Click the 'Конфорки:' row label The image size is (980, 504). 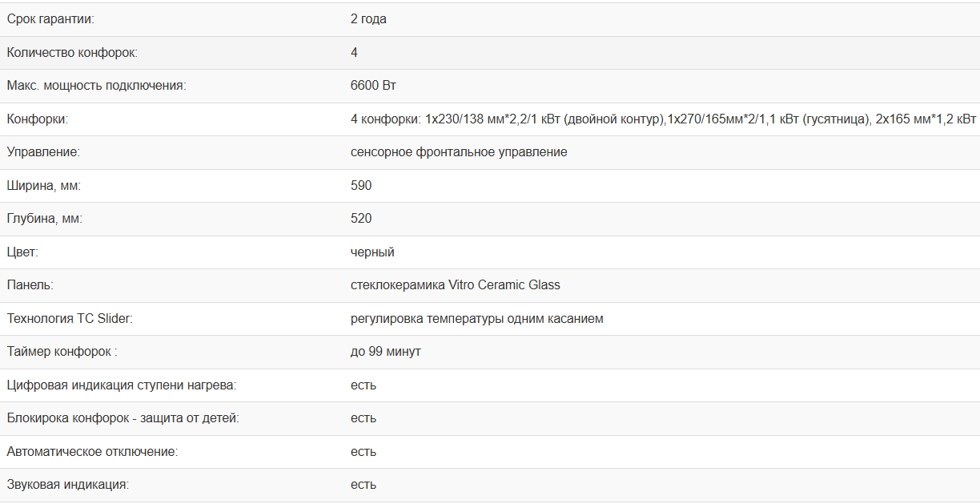38,119
